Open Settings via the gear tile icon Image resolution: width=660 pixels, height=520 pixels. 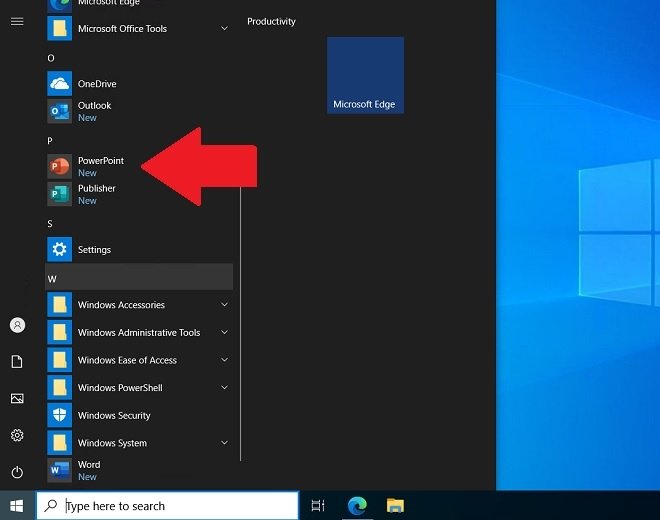coord(59,249)
